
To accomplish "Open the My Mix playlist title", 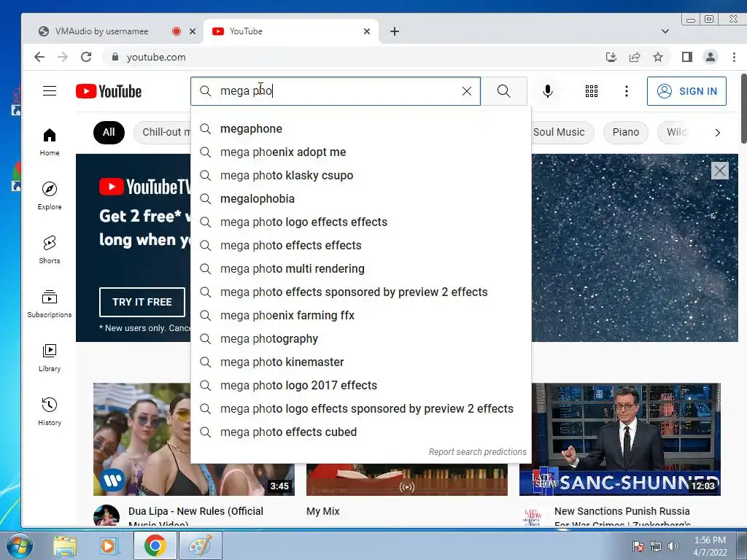I will (x=323, y=511).
